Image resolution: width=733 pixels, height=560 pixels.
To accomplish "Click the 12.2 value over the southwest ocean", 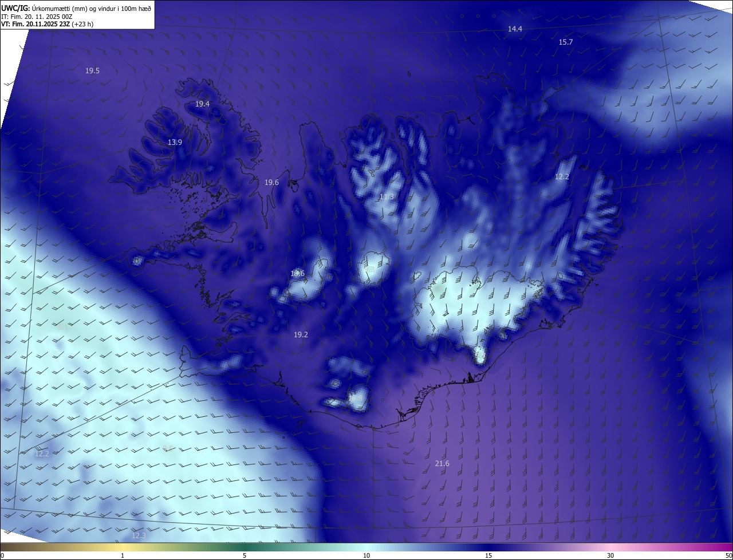I will point(42,453).
